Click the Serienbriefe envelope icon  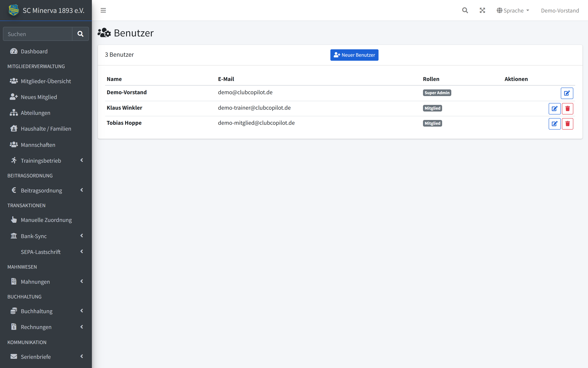pyautogui.click(x=14, y=356)
